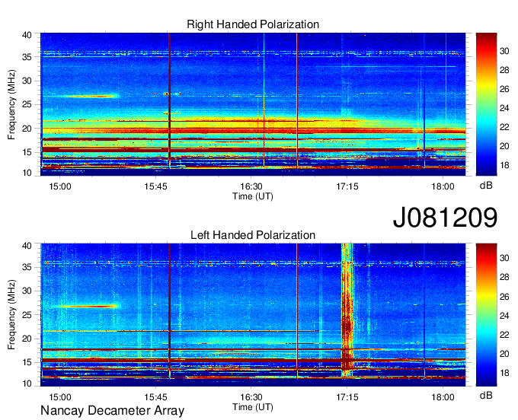The image size is (518, 420).
Task: Click the 30 MHz tick of Right Handed plot
Action: [27, 81]
